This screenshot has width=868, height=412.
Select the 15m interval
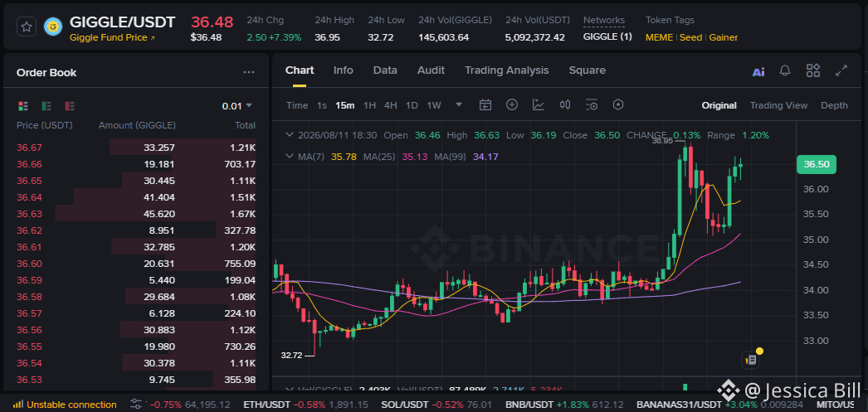pyautogui.click(x=345, y=105)
